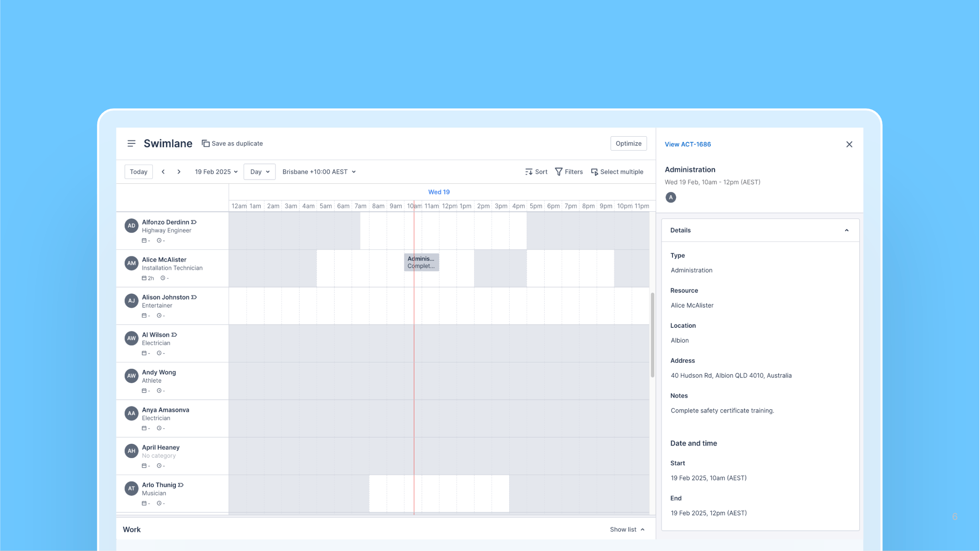Select the Administration activity block

421,262
